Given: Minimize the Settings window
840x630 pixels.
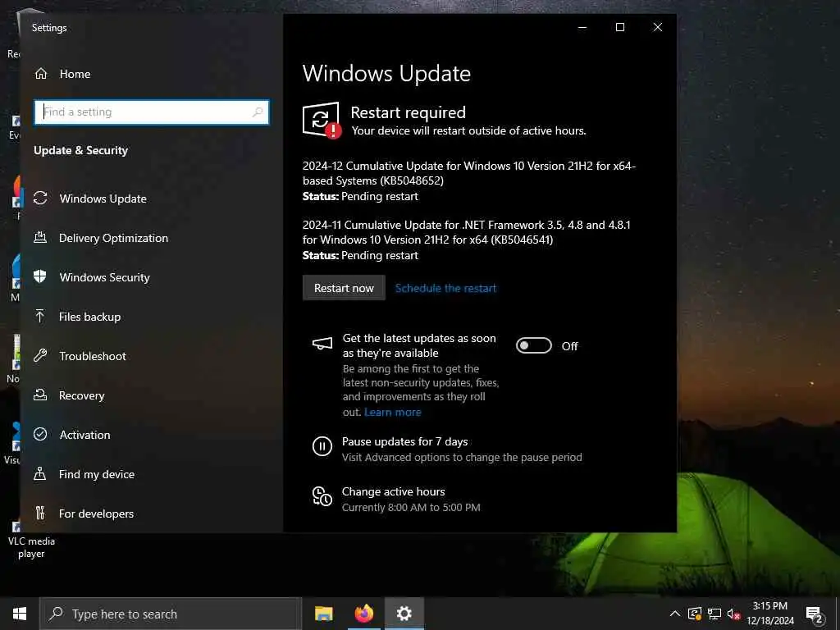Looking at the screenshot, I should 582,27.
